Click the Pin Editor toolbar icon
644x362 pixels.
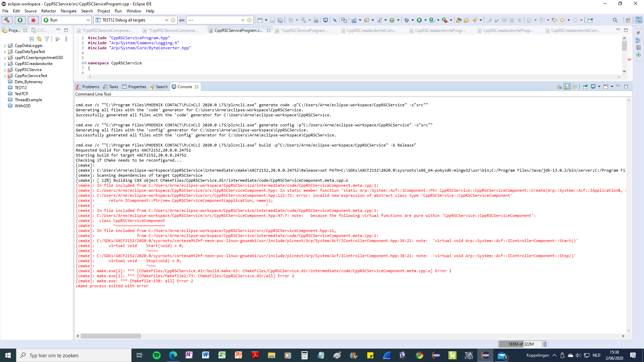[x=590, y=20]
